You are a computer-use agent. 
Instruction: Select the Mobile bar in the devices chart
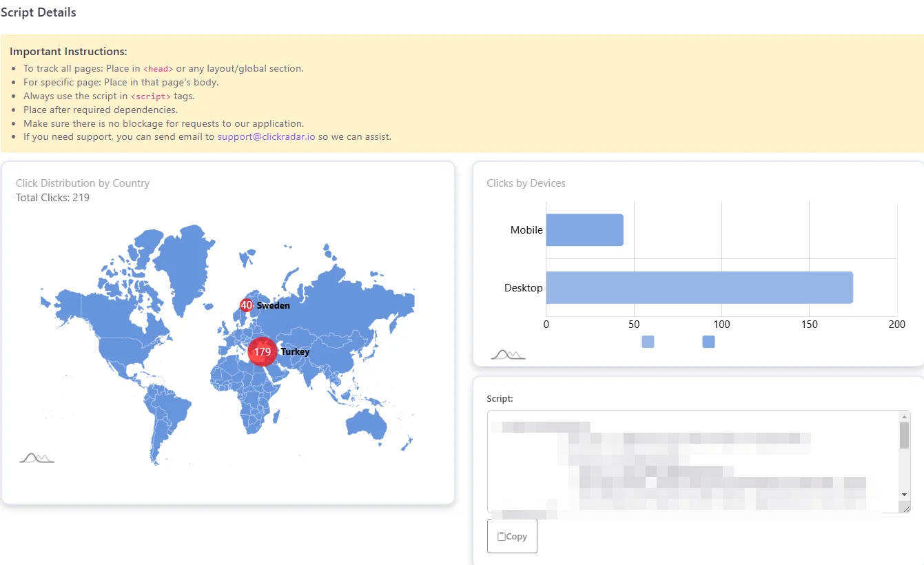click(584, 229)
